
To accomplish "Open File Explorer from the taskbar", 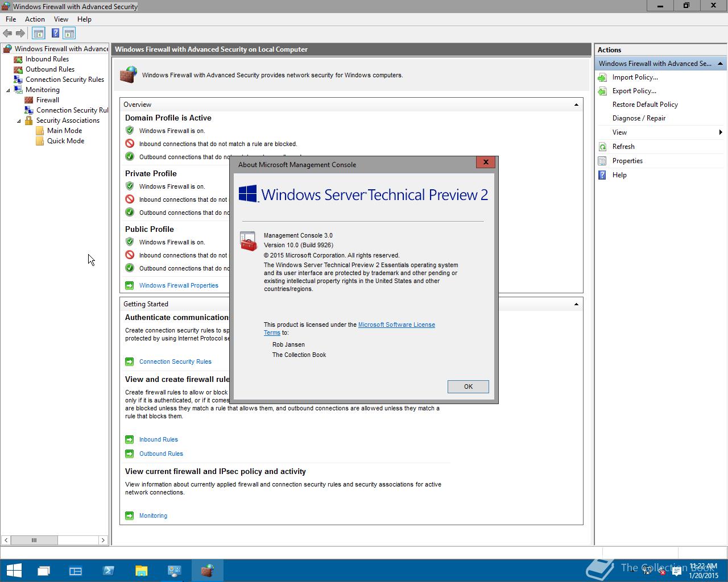I will pos(142,571).
